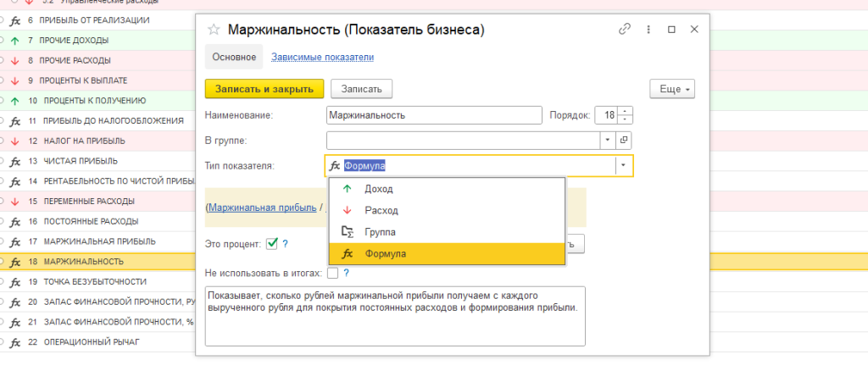Open help question mark next to Это процент
Viewport: 868px width, 371px height.
point(285,244)
